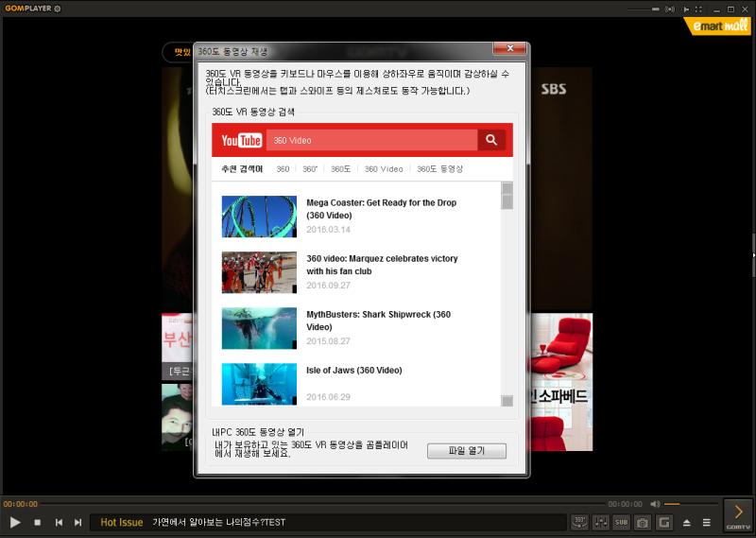Click the Play button in the player controls
This screenshot has width=756, height=538.
[x=15, y=522]
